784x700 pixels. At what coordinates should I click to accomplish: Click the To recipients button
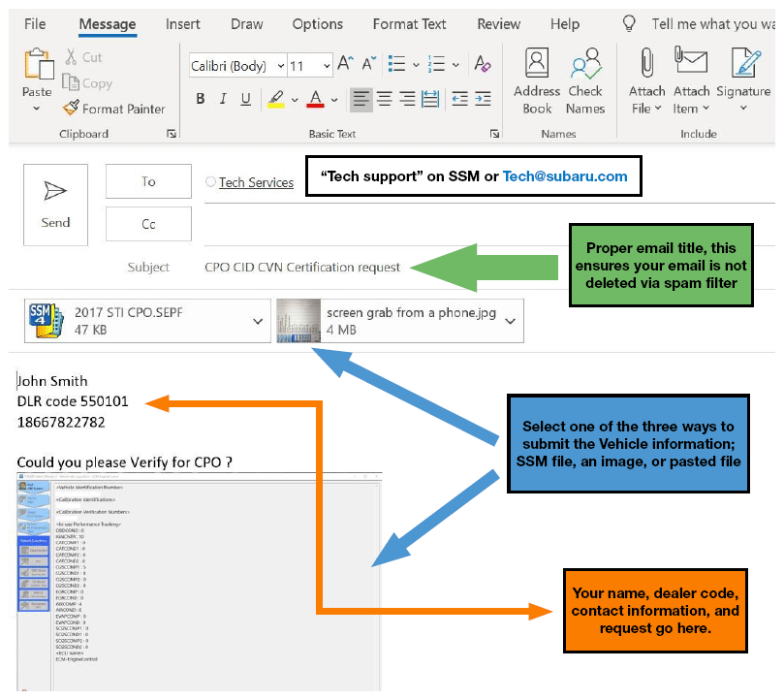pyautogui.click(x=148, y=181)
